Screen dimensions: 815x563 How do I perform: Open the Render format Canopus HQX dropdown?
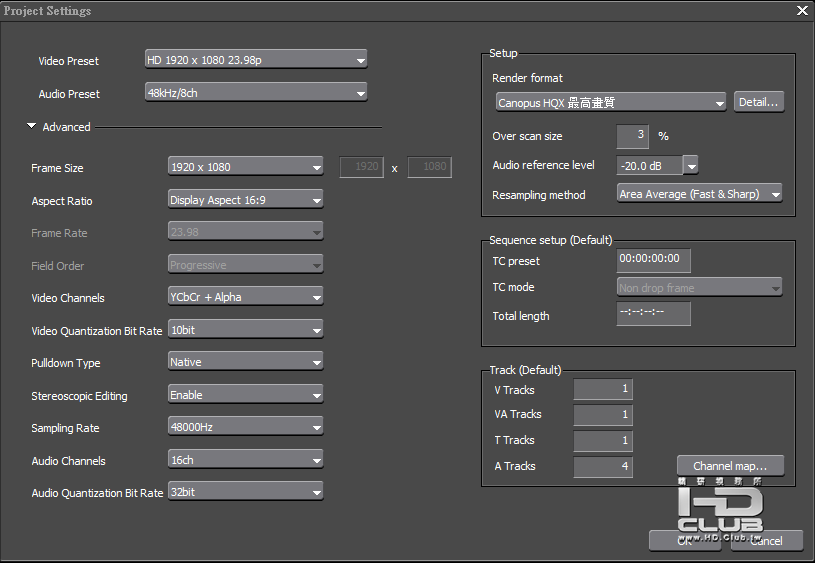(x=611, y=102)
